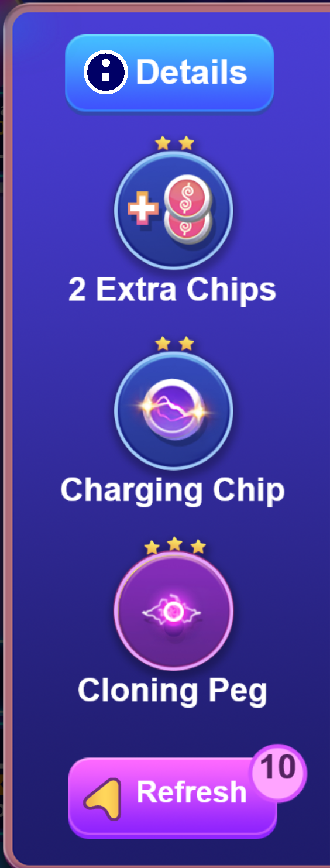Select the 2 Extra Chips icon
The image size is (330, 868).
coord(174,210)
